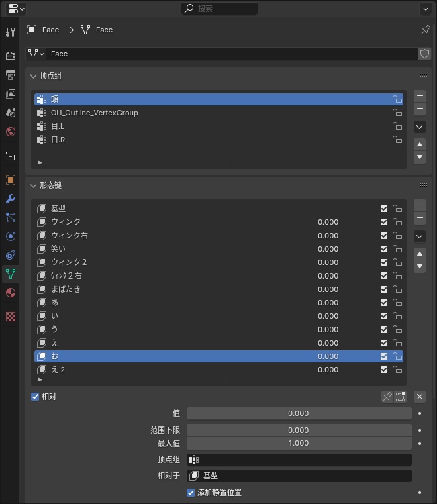Move vertex group up
Screen dimensions: 437x504
coord(420,145)
